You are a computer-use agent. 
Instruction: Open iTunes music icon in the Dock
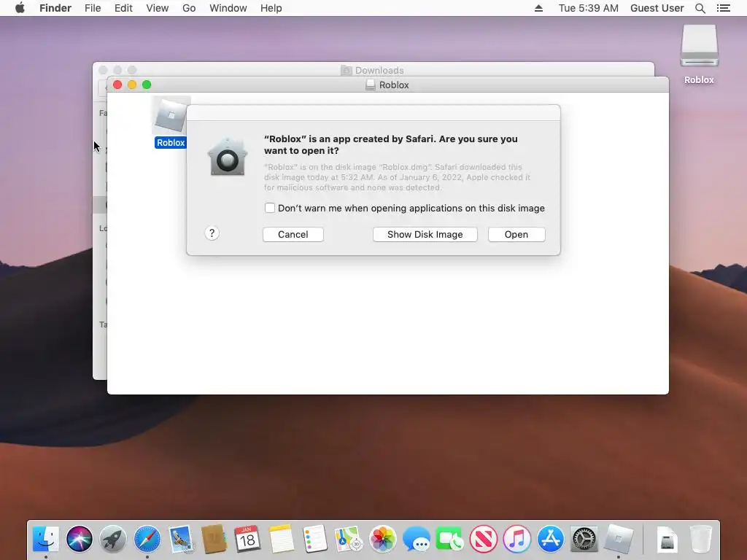pos(517,539)
